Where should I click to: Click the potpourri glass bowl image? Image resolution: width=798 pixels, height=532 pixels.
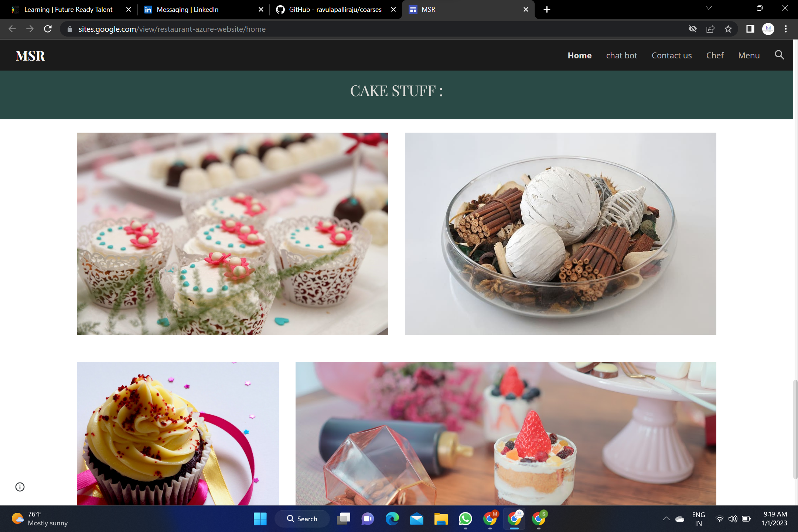(560, 233)
